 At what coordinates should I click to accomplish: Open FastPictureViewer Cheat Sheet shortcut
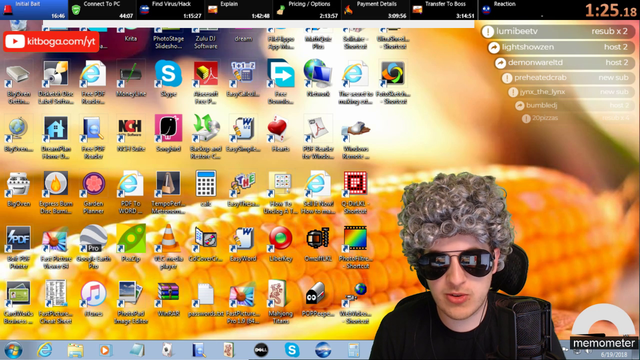tap(56, 302)
